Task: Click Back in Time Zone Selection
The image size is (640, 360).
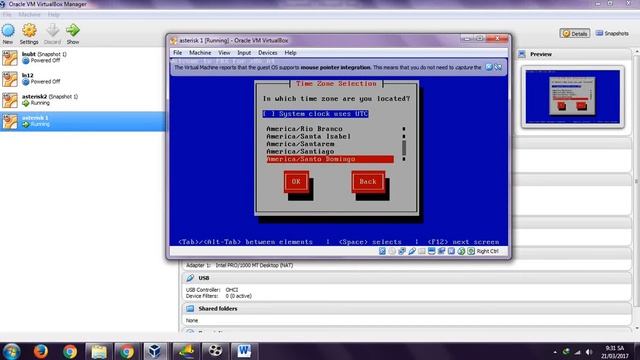Action: click(368, 182)
